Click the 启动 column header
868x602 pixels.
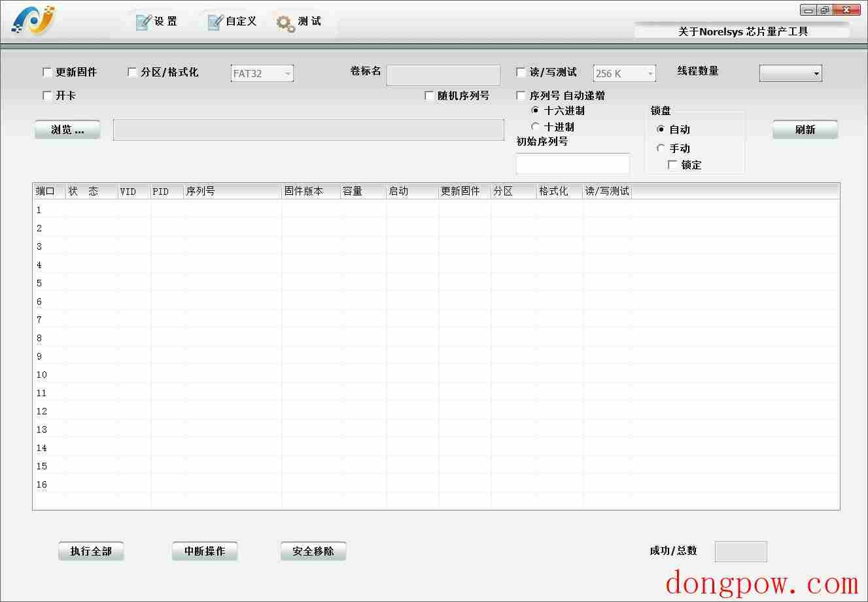point(412,191)
